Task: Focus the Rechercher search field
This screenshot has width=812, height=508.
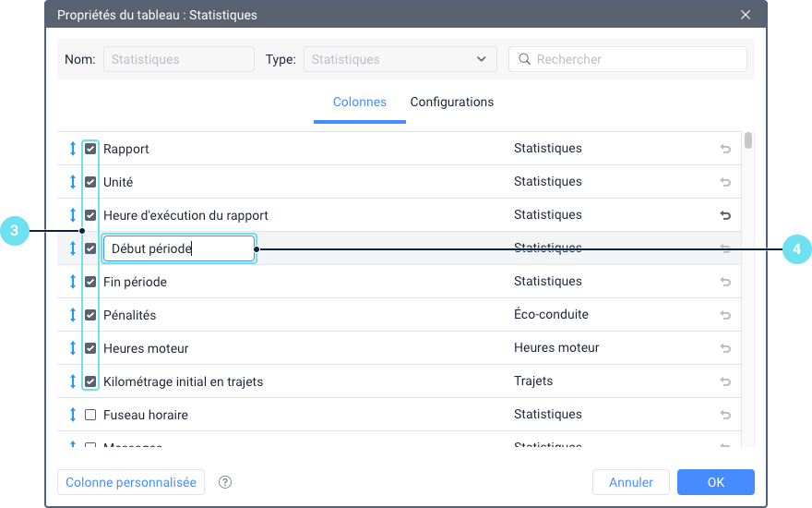Action: (x=637, y=59)
